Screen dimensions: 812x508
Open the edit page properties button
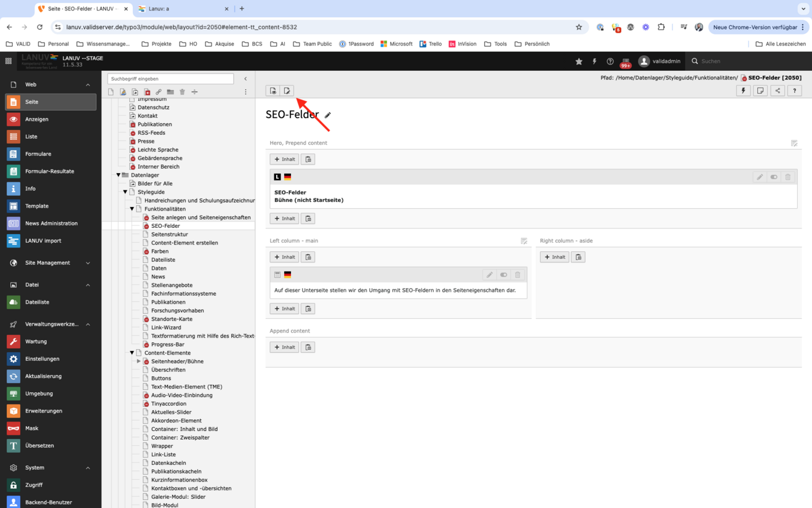287,91
